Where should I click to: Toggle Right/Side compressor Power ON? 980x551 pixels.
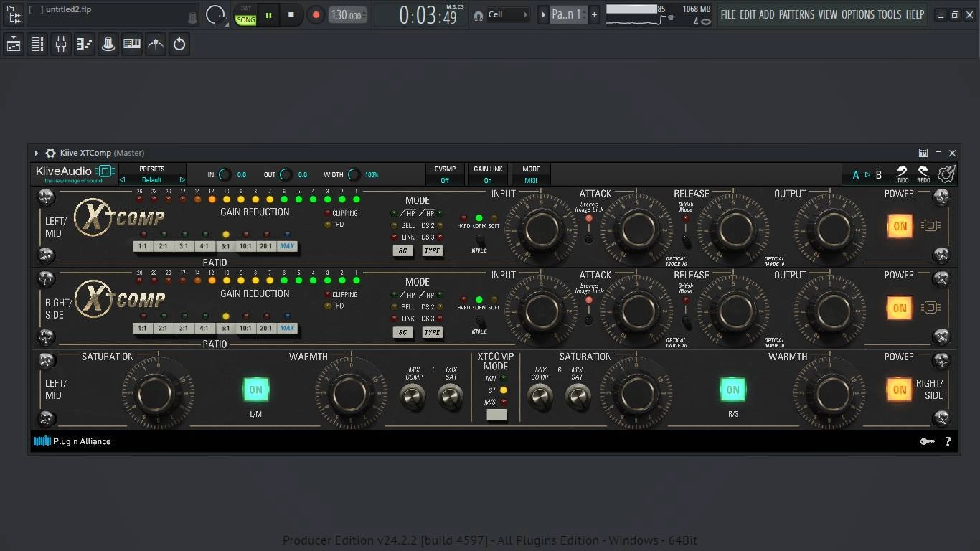(x=900, y=308)
